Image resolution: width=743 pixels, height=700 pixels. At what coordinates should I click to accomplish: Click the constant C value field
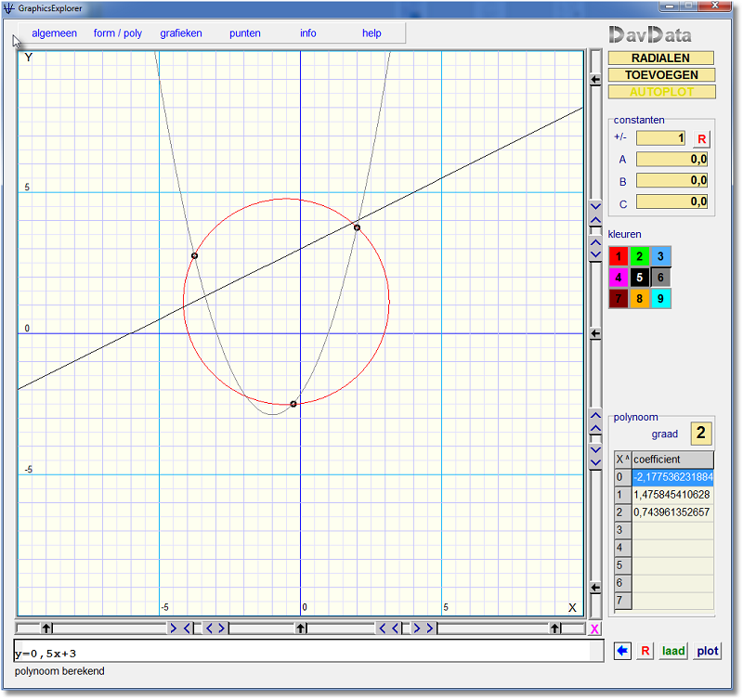pyautogui.click(x=671, y=201)
